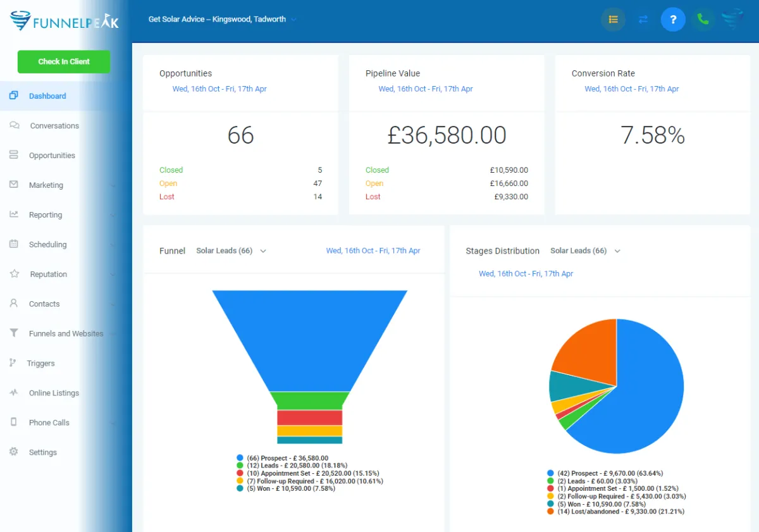
Task: Expand the Scheduling submenu chevron
Action: 113,245
